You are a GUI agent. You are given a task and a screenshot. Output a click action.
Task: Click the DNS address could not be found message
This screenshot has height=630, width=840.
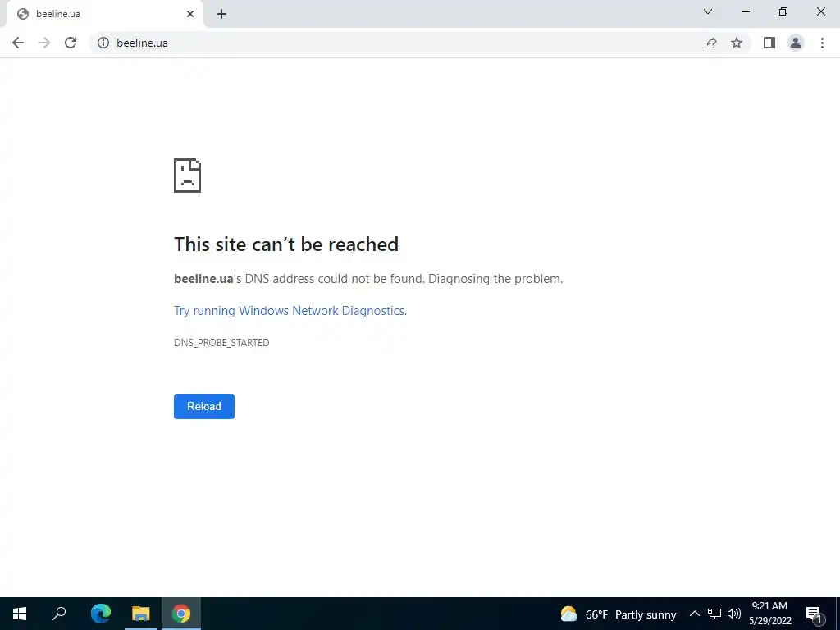click(x=368, y=279)
